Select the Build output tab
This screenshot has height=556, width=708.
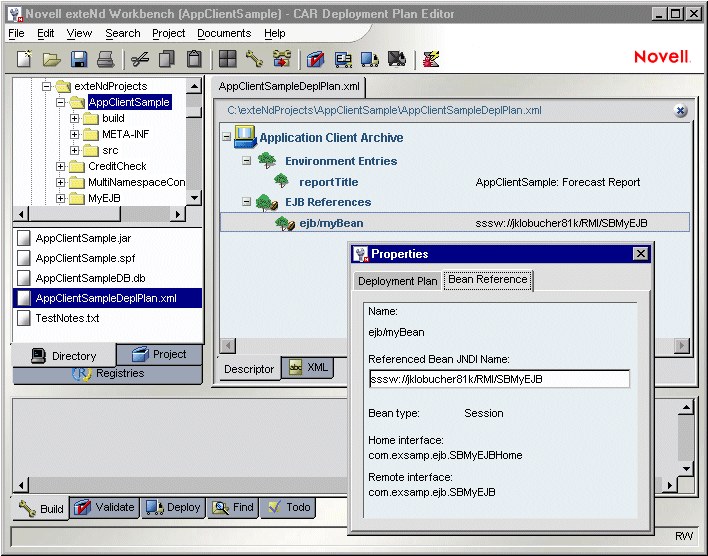point(41,509)
